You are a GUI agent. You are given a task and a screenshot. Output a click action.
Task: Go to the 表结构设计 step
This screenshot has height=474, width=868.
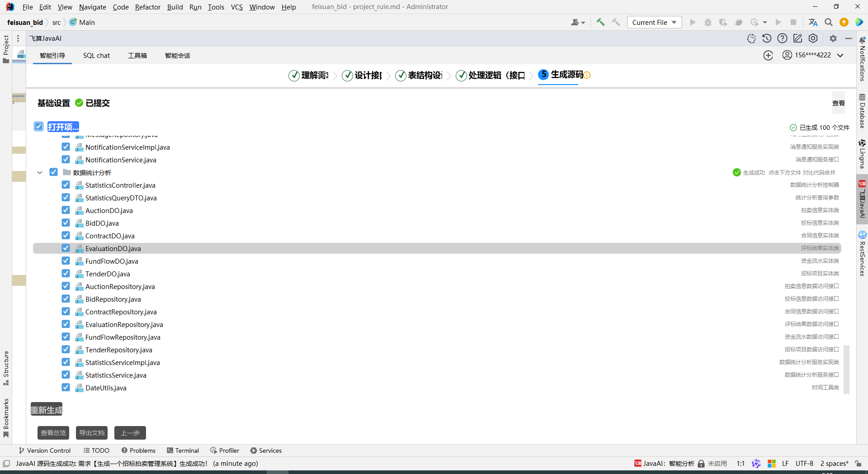pyautogui.click(x=419, y=75)
